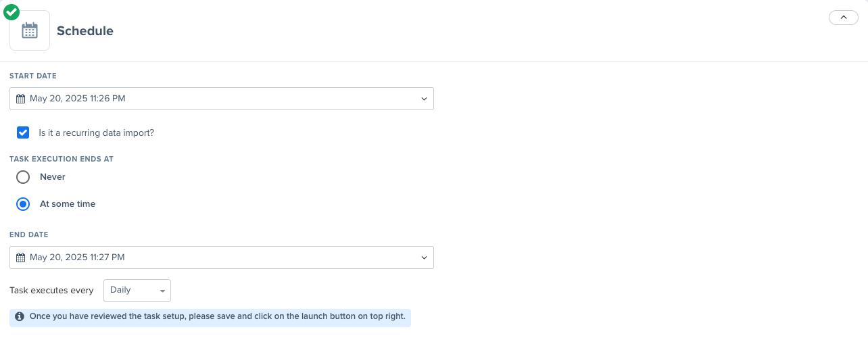
Task: Open the Start Date dropdown chevron
Action: click(x=424, y=99)
